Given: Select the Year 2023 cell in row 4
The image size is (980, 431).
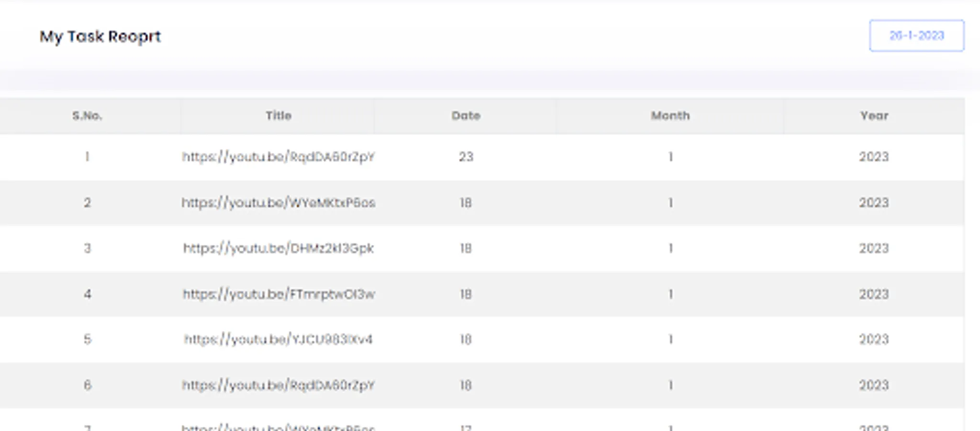Looking at the screenshot, I should pyautogui.click(x=874, y=294).
